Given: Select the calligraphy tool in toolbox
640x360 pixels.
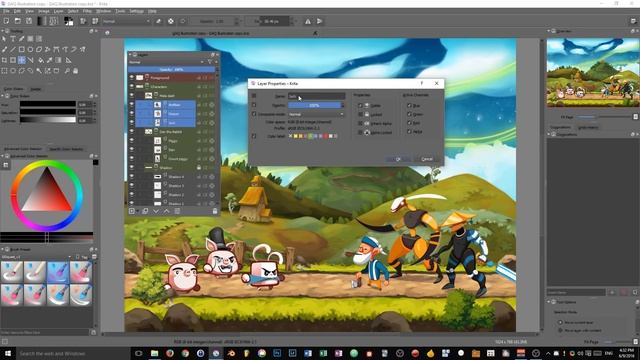Looking at the screenshot, I should point(22,39).
